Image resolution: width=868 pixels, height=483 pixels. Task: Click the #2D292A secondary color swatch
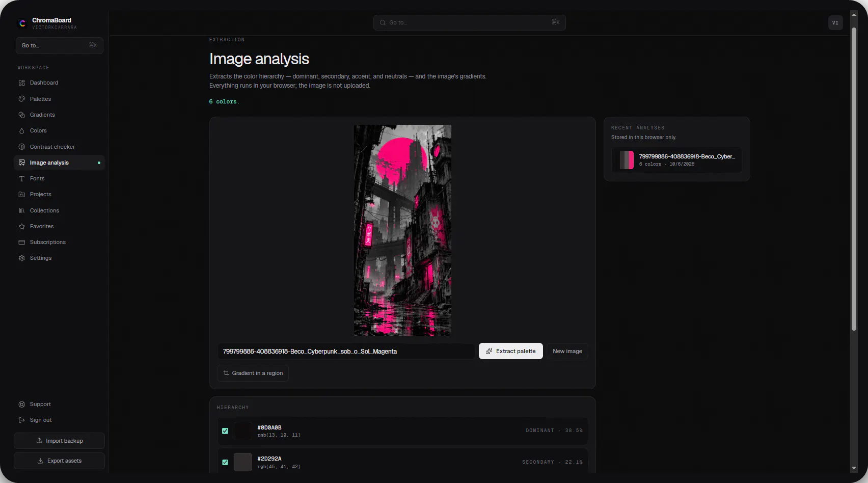(x=243, y=462)
